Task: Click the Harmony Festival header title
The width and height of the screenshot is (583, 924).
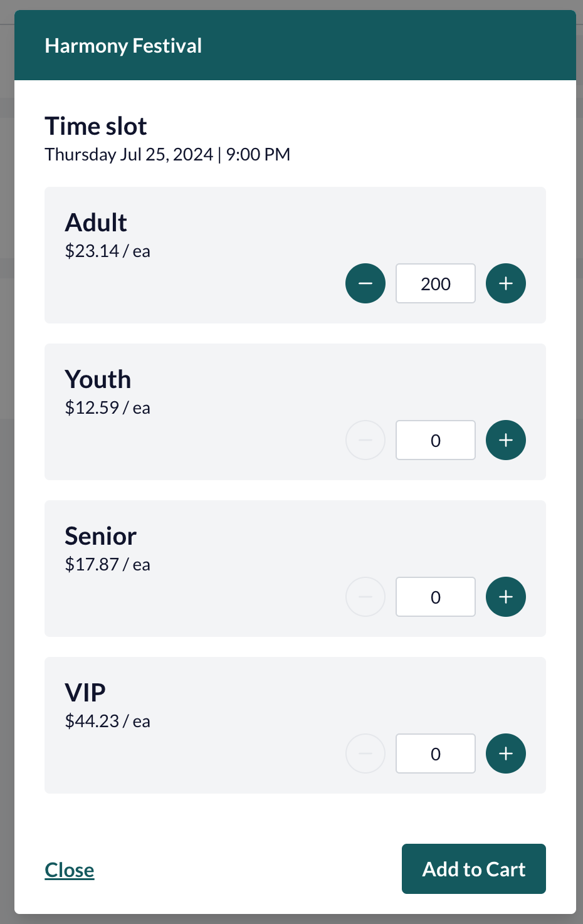Action: 123,46
